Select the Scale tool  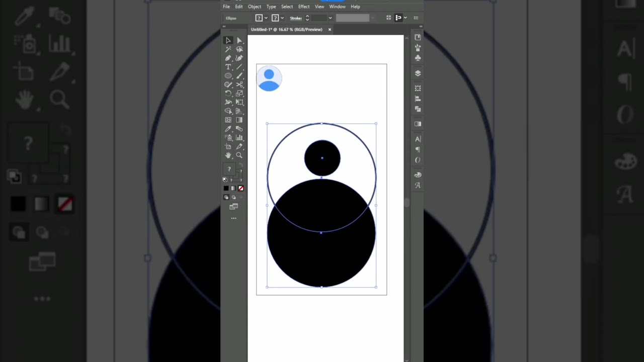coord(239,94)
